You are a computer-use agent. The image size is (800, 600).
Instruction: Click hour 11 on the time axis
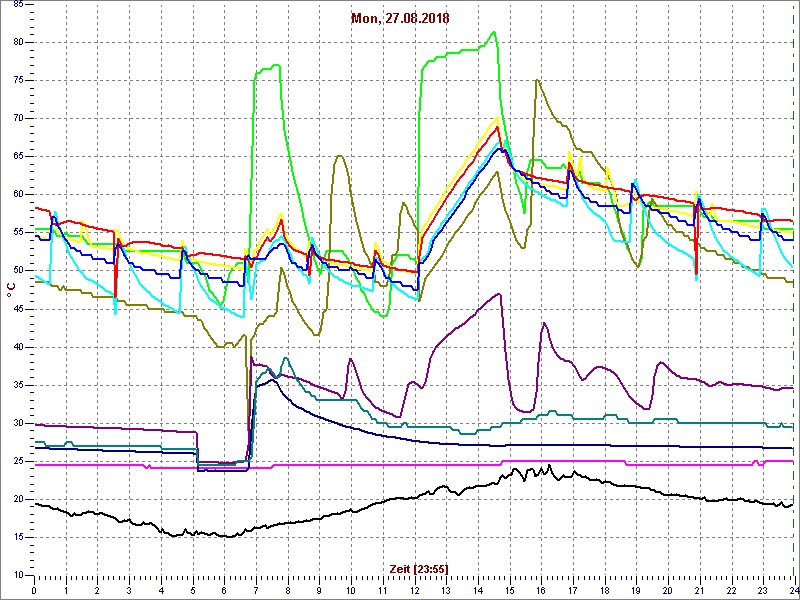point(382,590)
